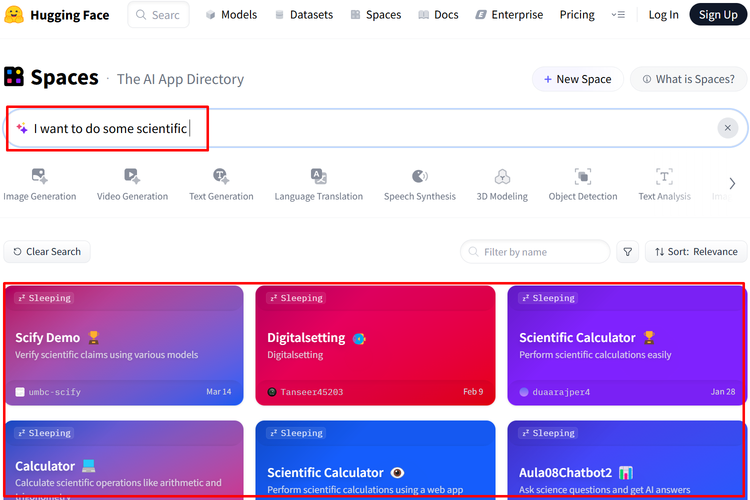
Task: Click 'The AI App Directory' subtitle
Action: (180, 79)
